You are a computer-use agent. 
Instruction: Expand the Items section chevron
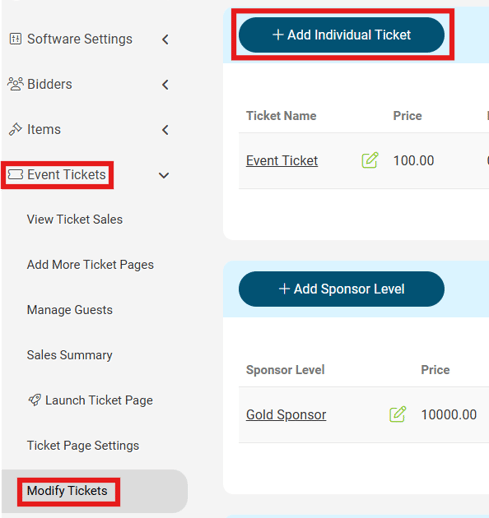165,130
